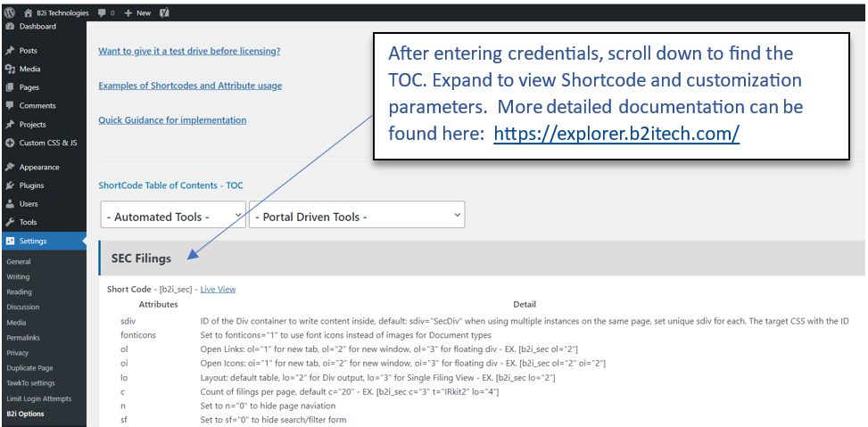The width and height of the screenshot is (868, 427).
Task: Click the Users person icon
Action: point(10,203)
